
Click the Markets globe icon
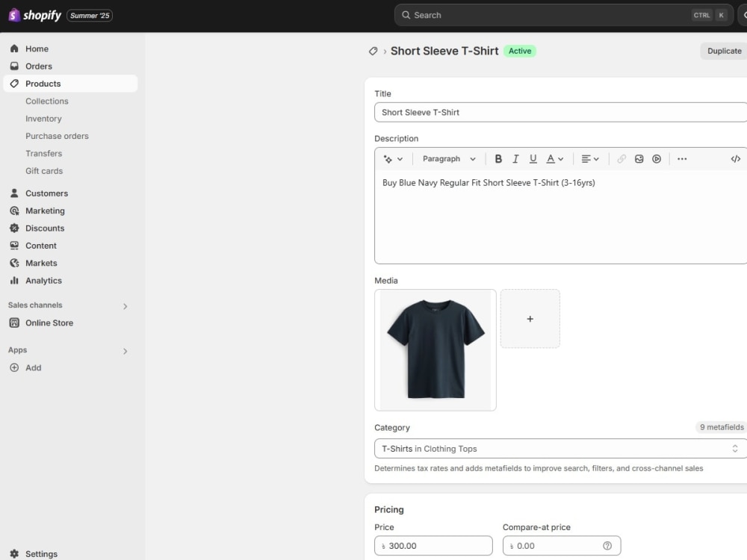[x=14, y=263]
